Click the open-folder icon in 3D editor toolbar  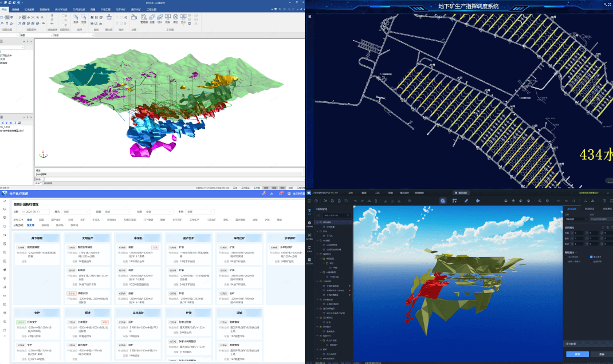click(x=325, y=201)
